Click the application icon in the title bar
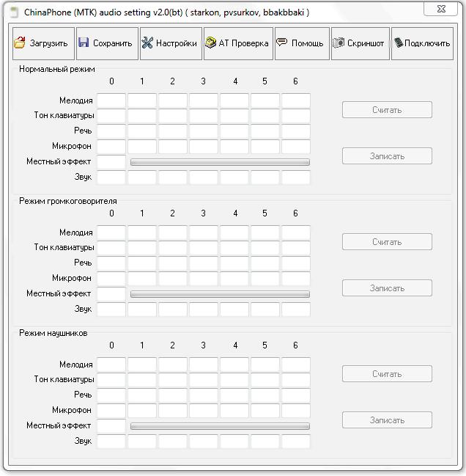The image size is (466, 476). 12,12
